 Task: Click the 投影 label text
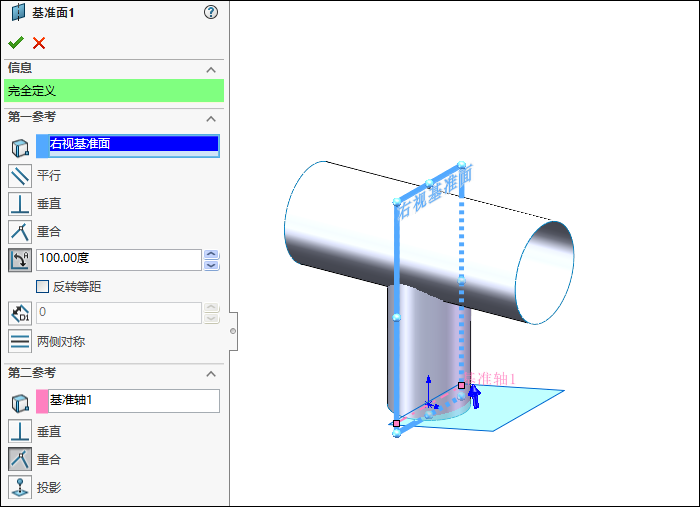(x=49, y=487)
